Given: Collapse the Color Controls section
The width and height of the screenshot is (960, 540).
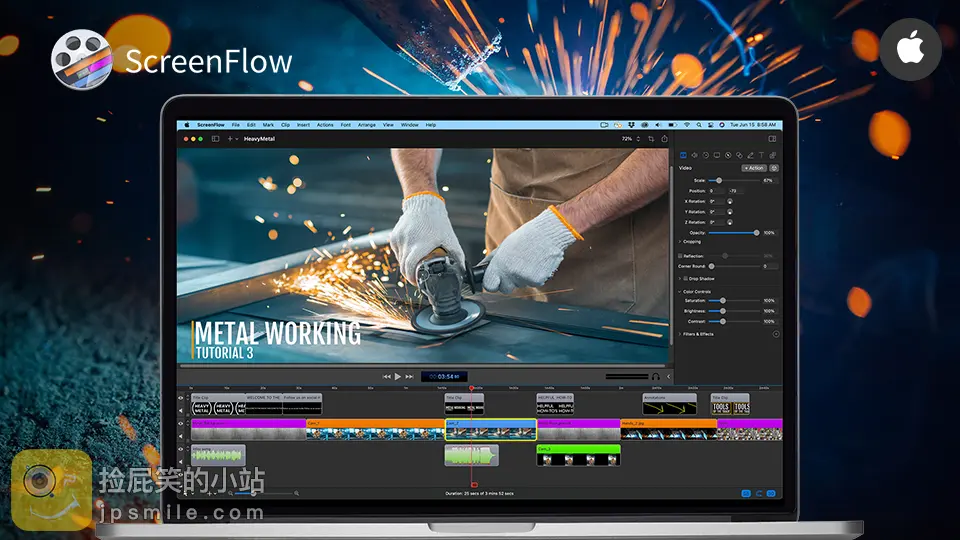Looking at the screenshot, I should click(680, 291).
